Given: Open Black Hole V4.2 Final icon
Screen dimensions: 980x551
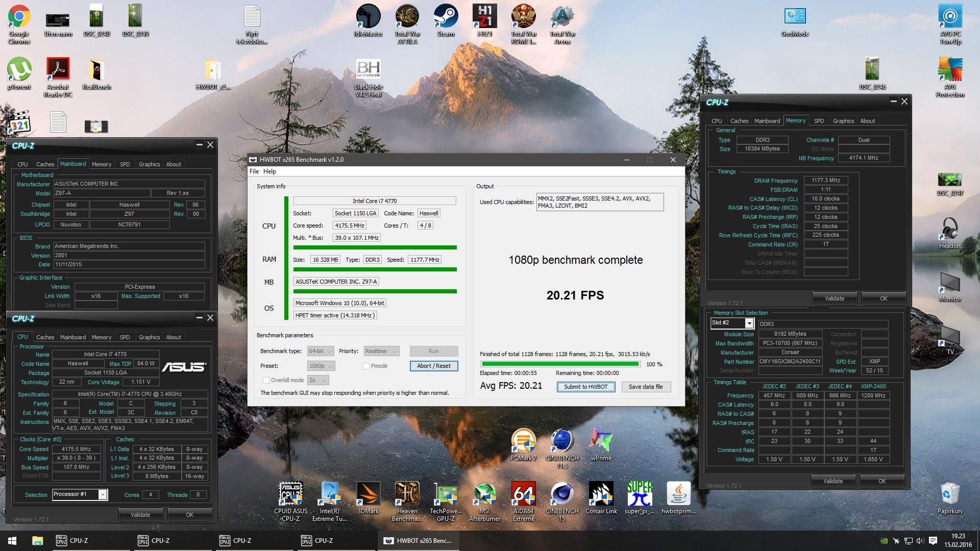Looking at the screenshot, I should tap(368, 77).
